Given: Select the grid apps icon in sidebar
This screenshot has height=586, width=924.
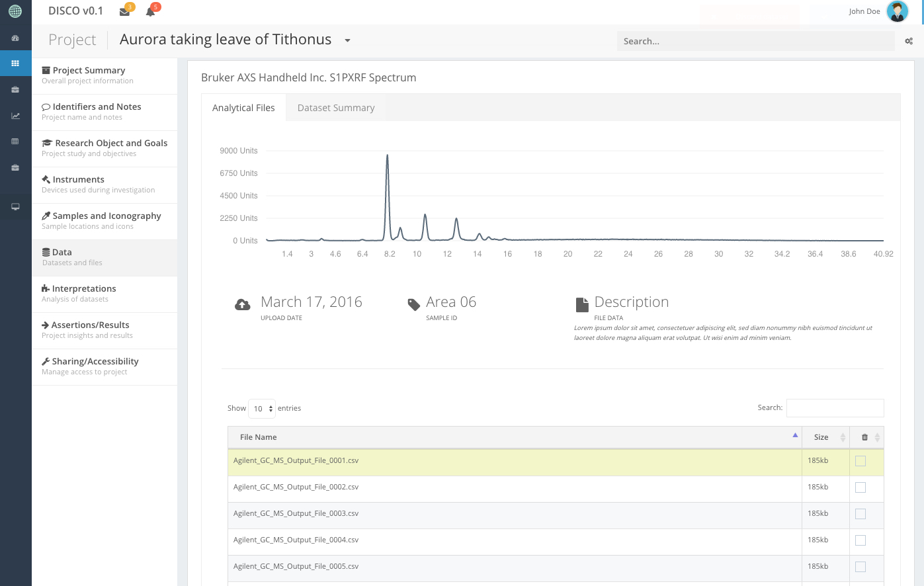Looking at the screenshot, I should tap(15, 63).
